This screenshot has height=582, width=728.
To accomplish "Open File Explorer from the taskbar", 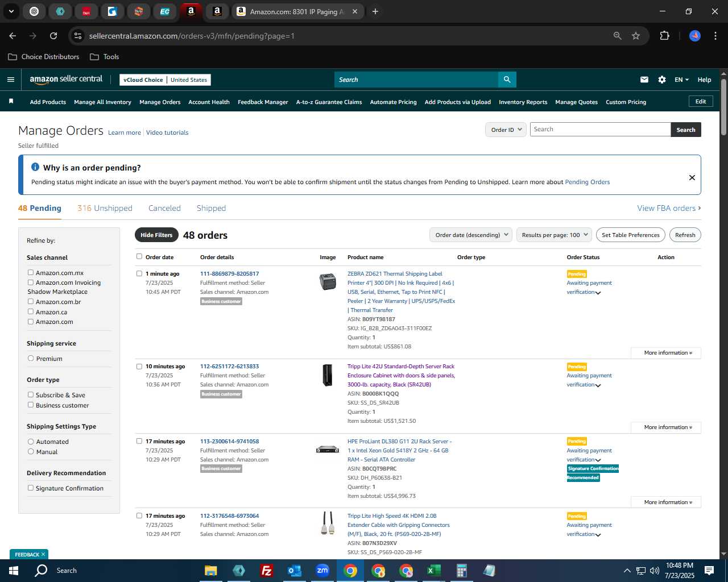I will tap(211, 571).
